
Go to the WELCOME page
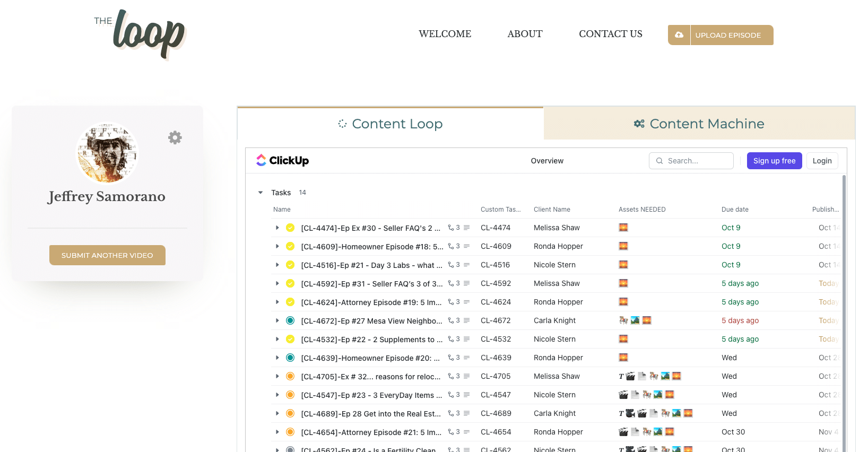point(445,34)
